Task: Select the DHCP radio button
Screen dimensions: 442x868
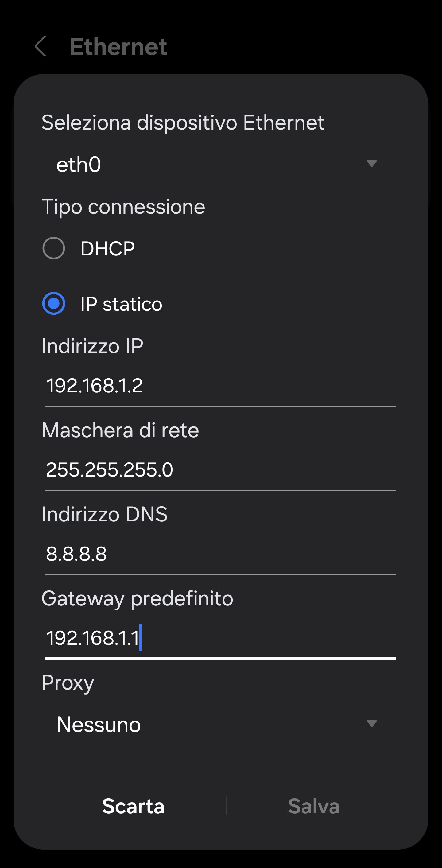Action: [54, 248]
